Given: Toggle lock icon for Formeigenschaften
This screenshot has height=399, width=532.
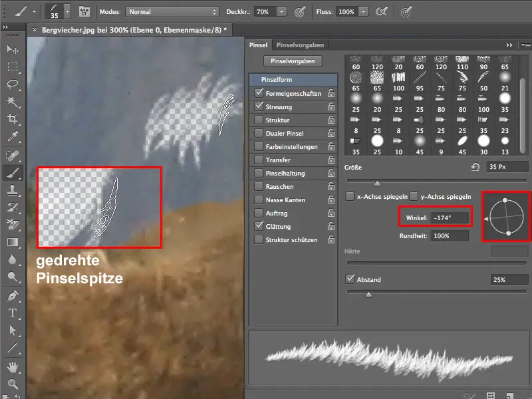Looking at the screenshot, I should (x=331, y=93).
